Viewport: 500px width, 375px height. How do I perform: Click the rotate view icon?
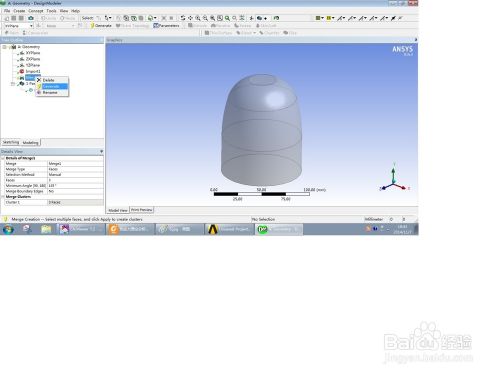point(183,18)
